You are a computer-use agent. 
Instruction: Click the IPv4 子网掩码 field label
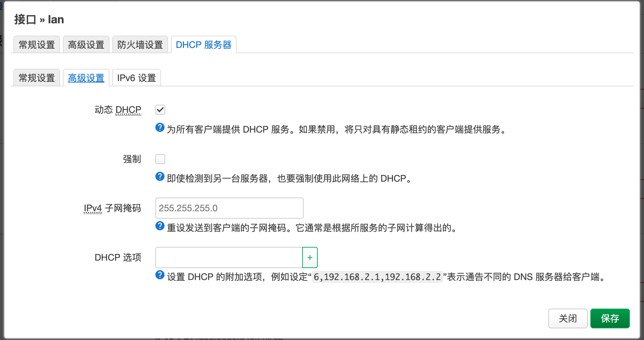coord(112,208)
